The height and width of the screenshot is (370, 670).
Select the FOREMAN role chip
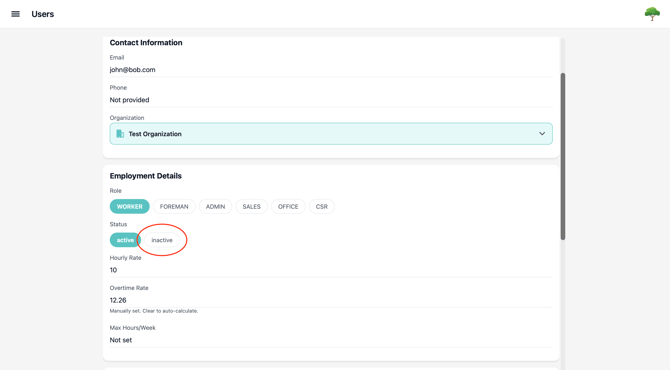coord(174,206)
